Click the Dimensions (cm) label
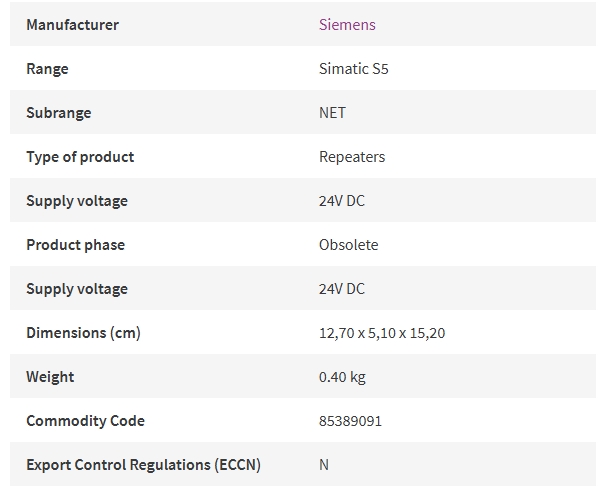Viewport: 605px width, 494px height. tap(83, 333)
